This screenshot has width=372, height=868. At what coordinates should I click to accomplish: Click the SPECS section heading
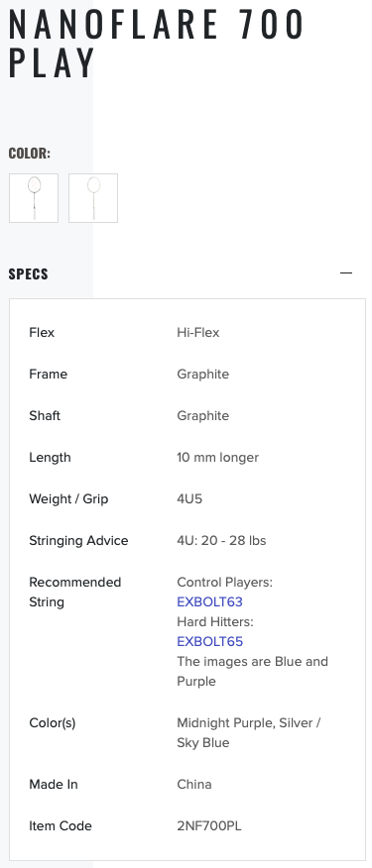29,274
